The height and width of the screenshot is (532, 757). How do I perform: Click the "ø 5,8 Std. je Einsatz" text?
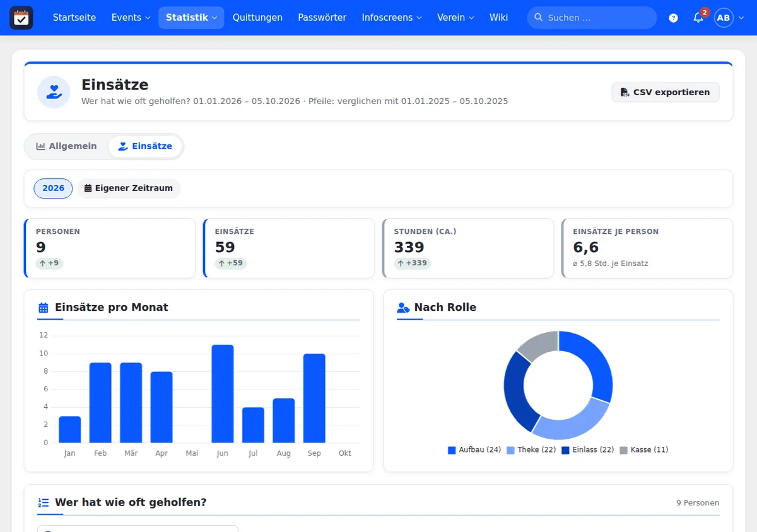point(611,263)
